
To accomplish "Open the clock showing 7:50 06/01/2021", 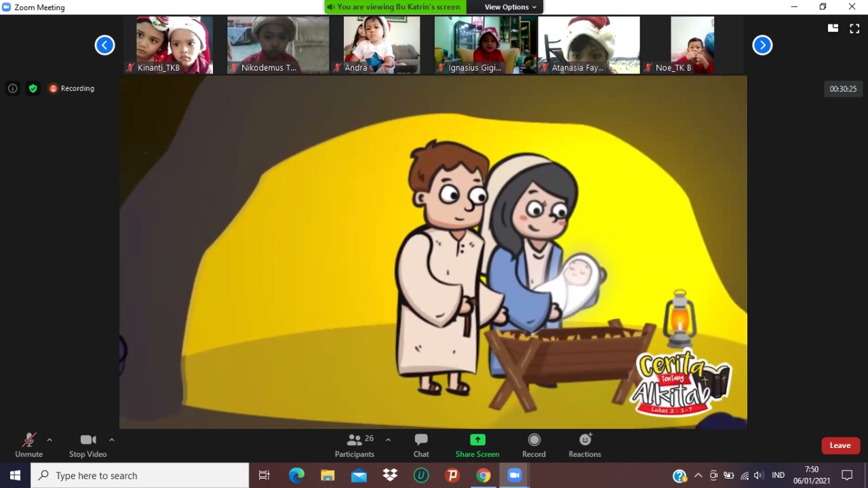I will click(812, 475).
